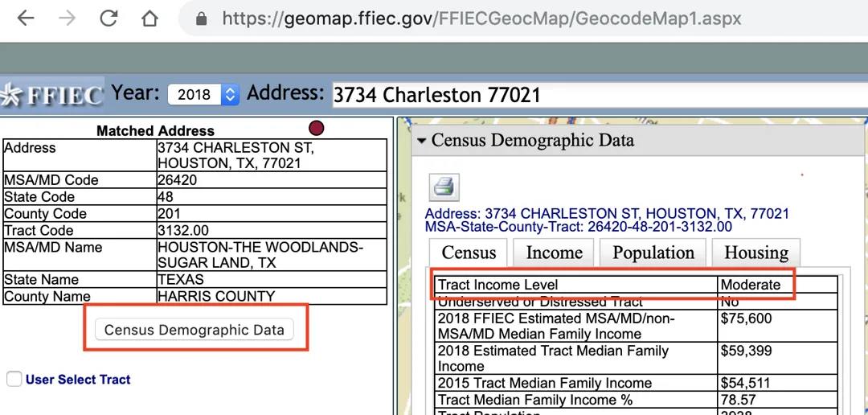Click the 2015 Tract Median Family Income label
Viewport: 868px width, 415px height.
click(545, 383)
